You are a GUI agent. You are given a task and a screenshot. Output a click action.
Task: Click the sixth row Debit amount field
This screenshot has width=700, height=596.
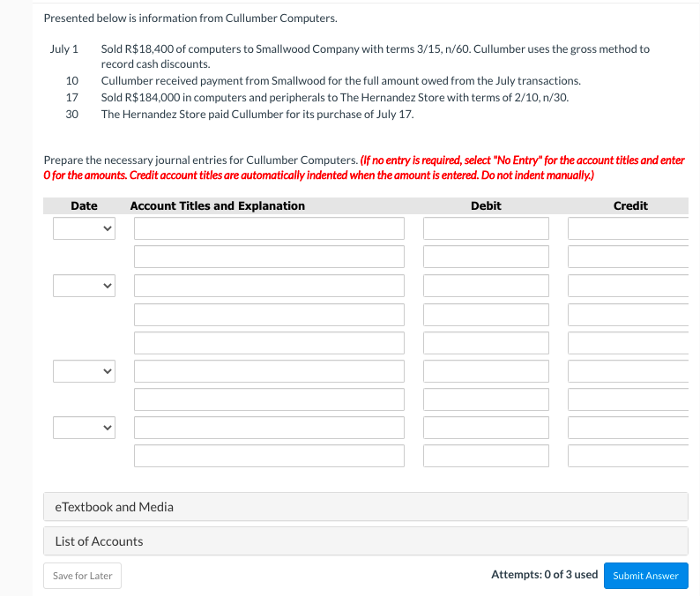[486, 371]
